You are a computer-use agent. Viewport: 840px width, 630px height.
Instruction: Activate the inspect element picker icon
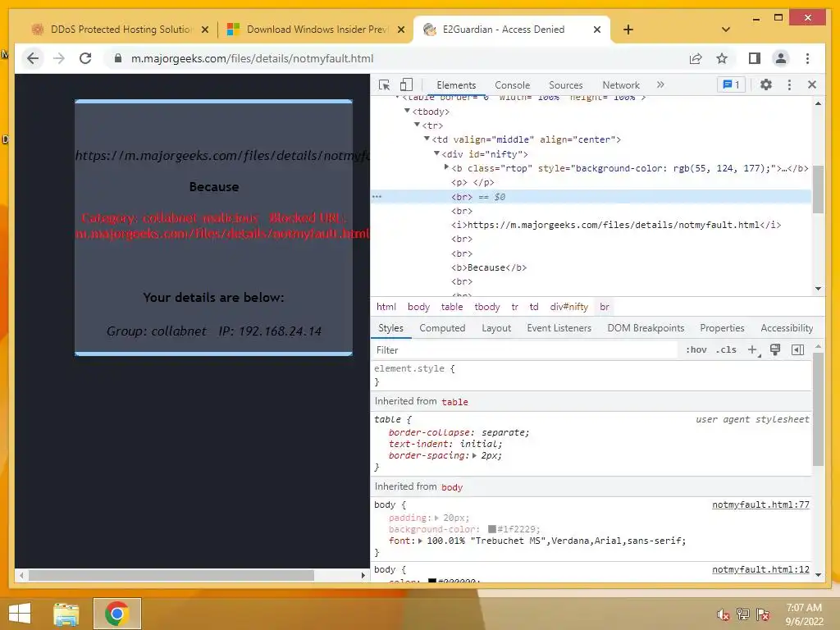(x=384, y=84)
